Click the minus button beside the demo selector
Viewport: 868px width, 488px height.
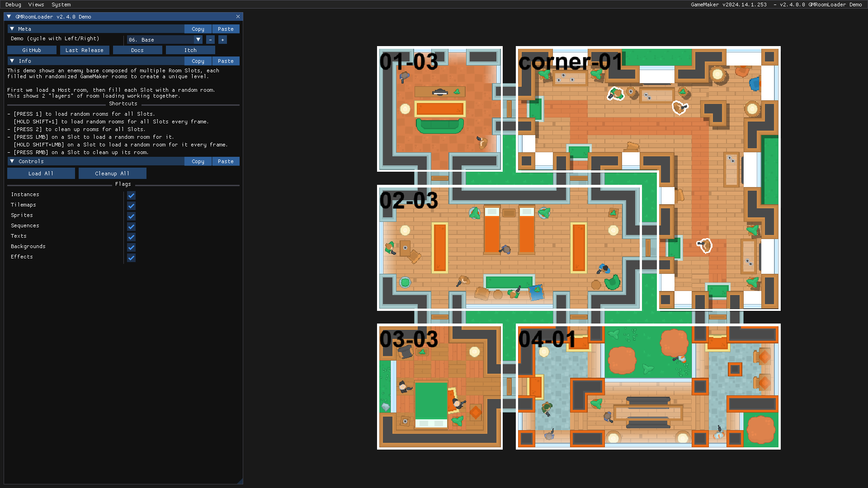coord(210,40)
